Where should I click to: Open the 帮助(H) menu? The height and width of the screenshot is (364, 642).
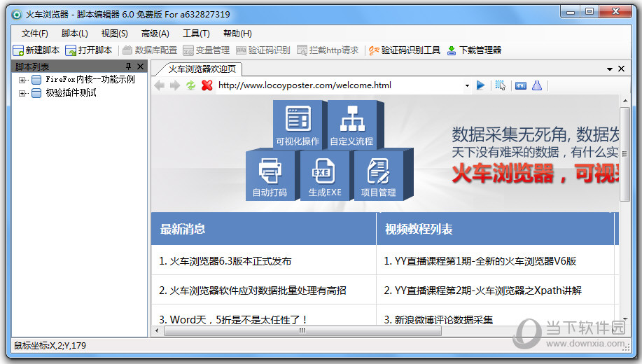(x=237, y=34)
